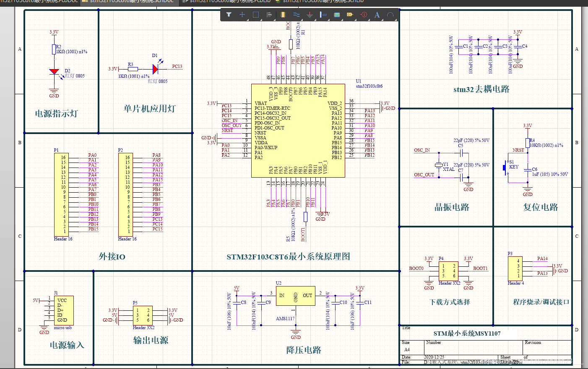Click the '电源输入' label
The height and width of the screenshot is (369, 588).
(x=67, y=345)
